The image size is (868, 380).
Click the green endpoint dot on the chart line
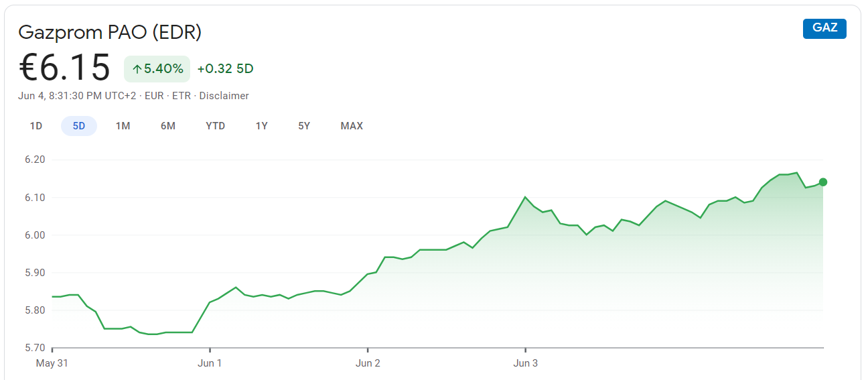pos(823,182)
